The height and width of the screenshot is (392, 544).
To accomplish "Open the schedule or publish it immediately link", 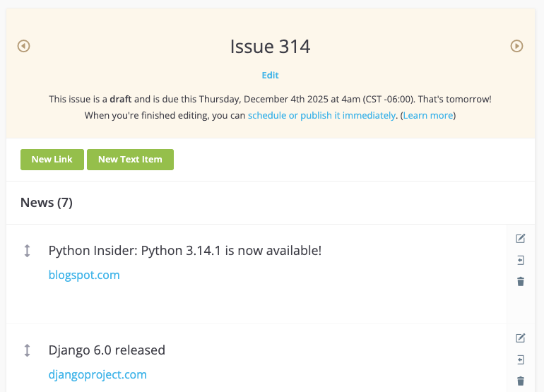I will coord(321,115).
